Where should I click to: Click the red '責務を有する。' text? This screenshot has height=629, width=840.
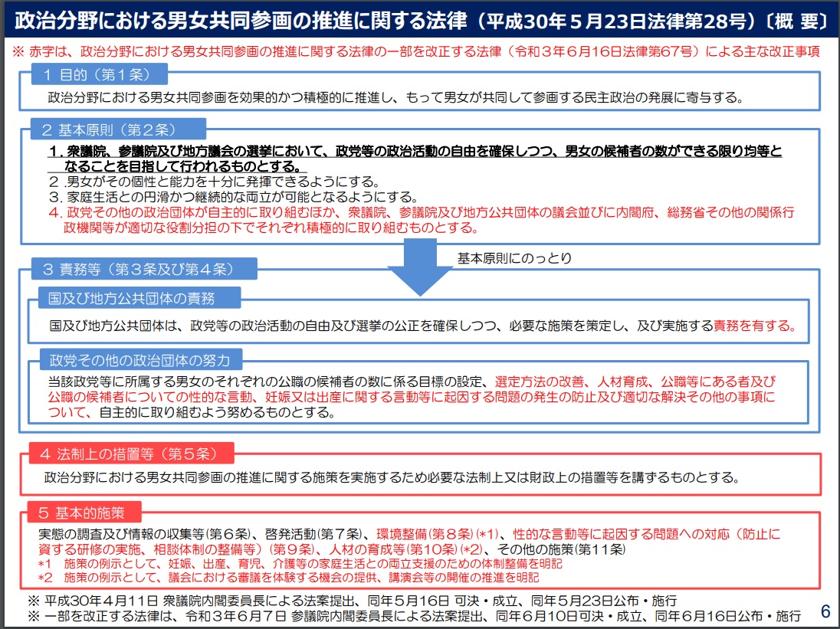[755, 326]
